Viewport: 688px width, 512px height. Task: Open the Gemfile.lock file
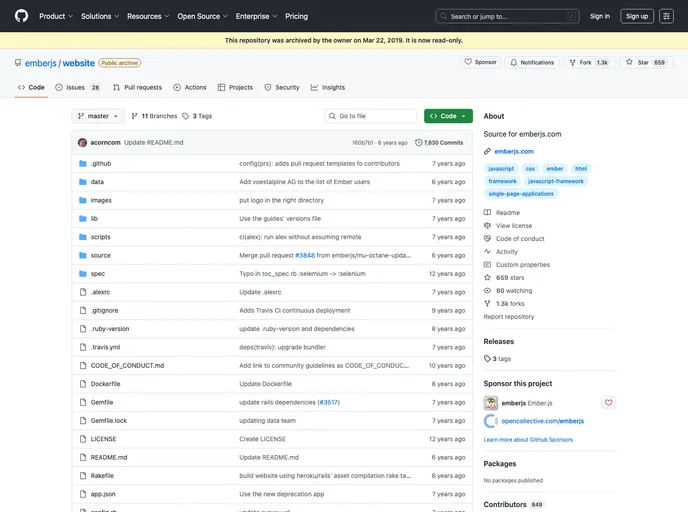point(109,421)
